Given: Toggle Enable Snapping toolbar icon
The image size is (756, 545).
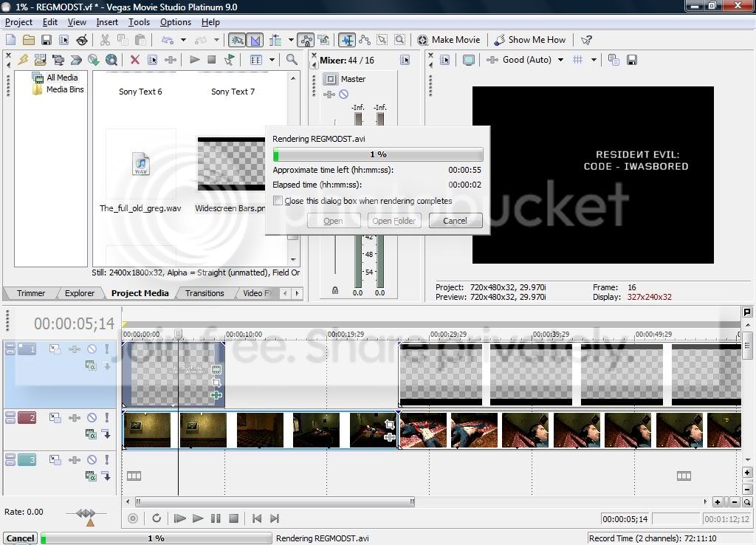Looking at the screenshot, I should (x=236, y=40).
